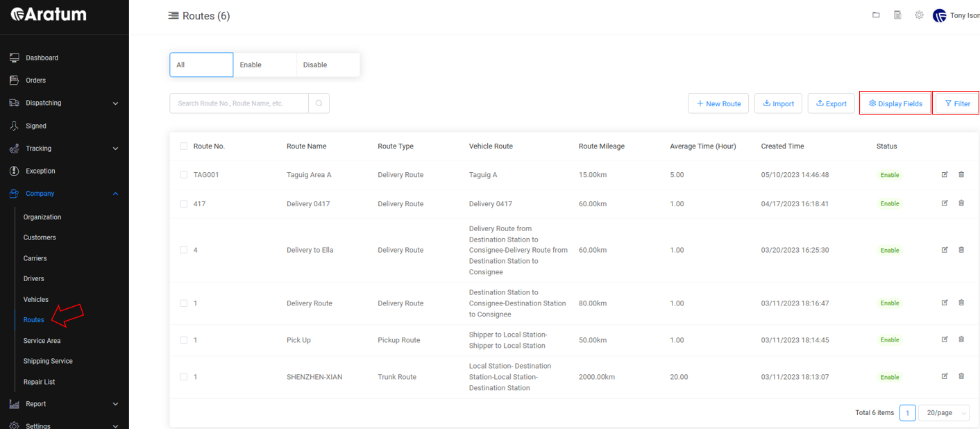This screenshot has width=980, height=429.
Task: Click the Tony Ison user avatar
Action: click(x=940, y=16)
